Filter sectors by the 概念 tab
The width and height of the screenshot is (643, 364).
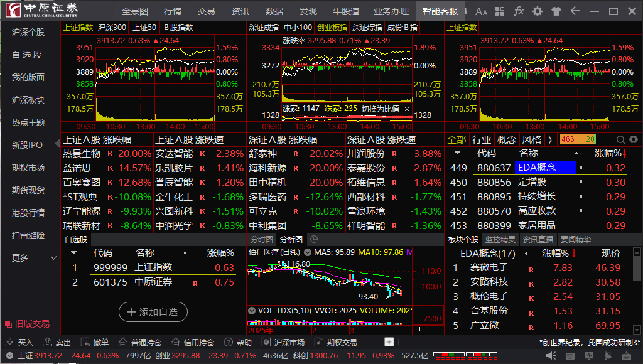(x=507, y=140)
